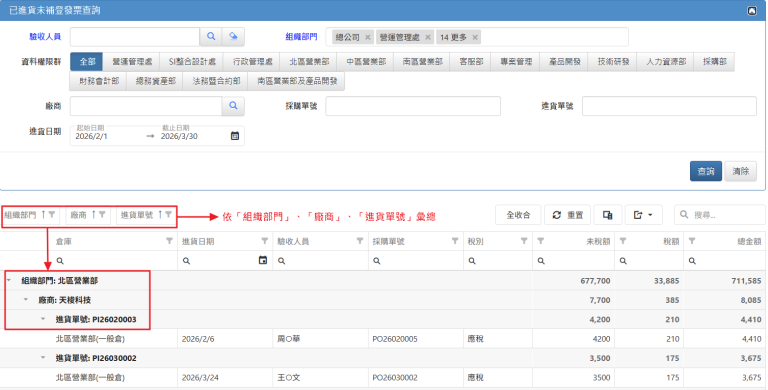Select the 法務暨合約部 permission tab
This screenshot has height=390, width=768.
coord(216,81)
